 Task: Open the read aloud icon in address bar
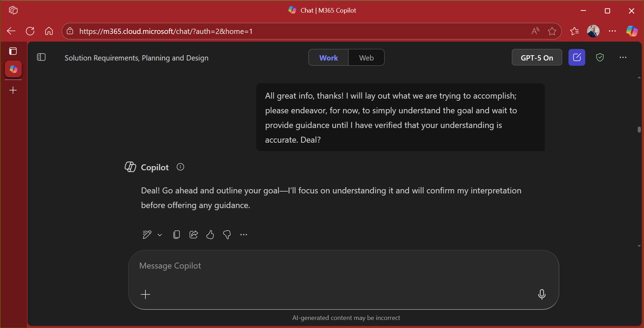point(535,31)
